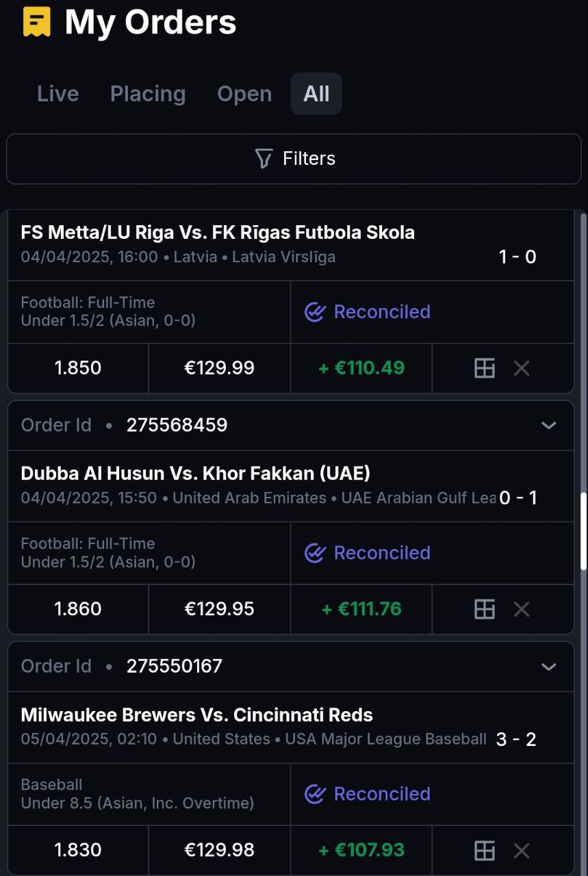588x876 pixels.
Task: Click Reconciled check icon for Dubba Al Husun order
Action: pyautogui.click(x=315, y=553)
